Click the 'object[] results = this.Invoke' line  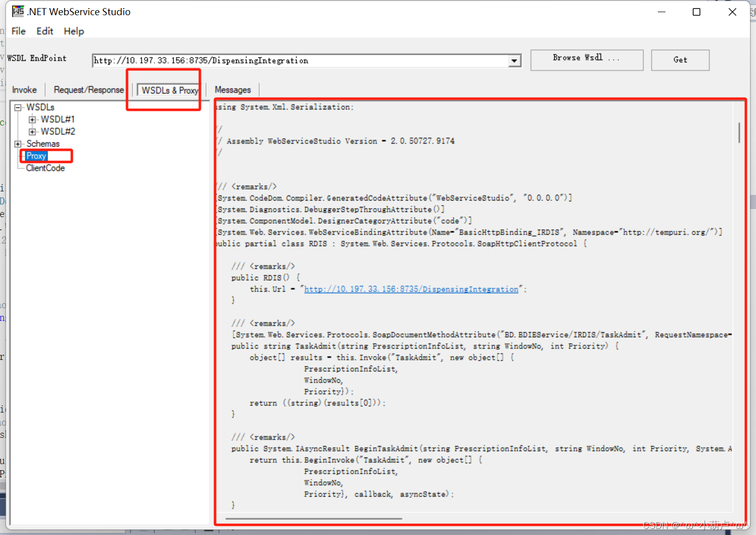click(382, 357)
